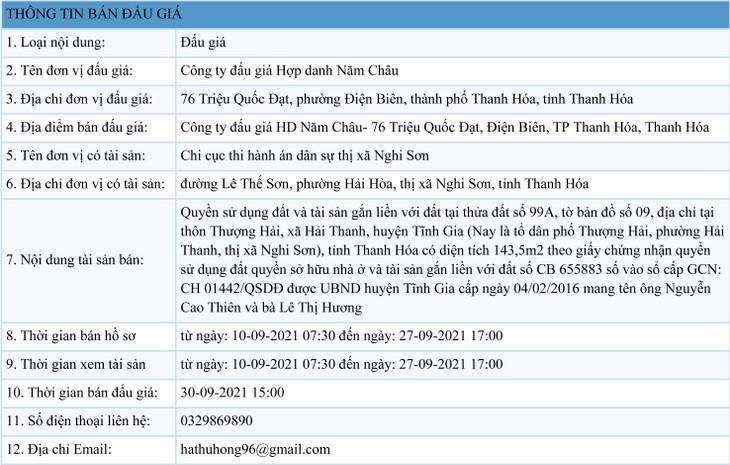Viewport: 730px width, 465px height.
Task: Click the email address hathuhong96@gmail.com
Action: click(255, 449)
